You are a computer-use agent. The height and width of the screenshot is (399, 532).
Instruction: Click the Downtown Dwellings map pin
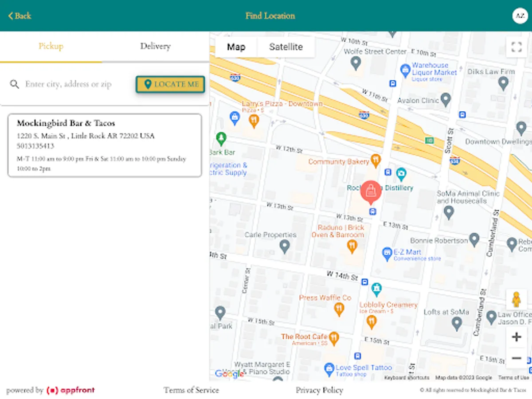coord(522,129)
